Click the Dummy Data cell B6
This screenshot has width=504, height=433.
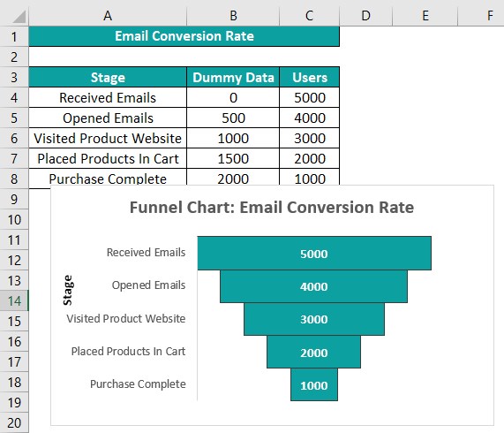pyautogui.click(x=233, y=138)
